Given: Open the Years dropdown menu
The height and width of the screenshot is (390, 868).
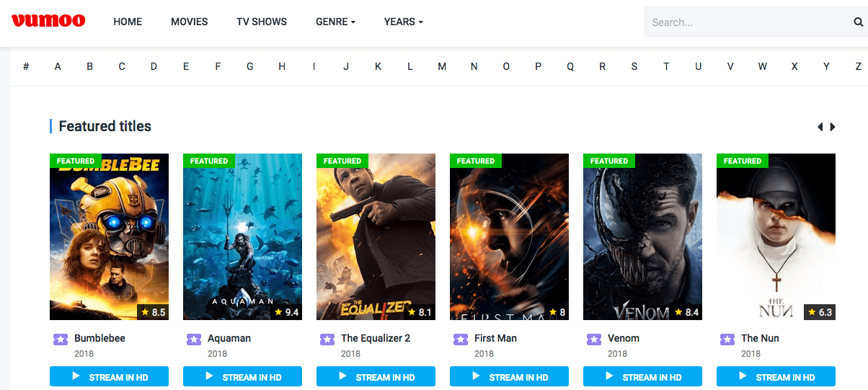Looking at the screenshot, I should [x=403, y=22].
